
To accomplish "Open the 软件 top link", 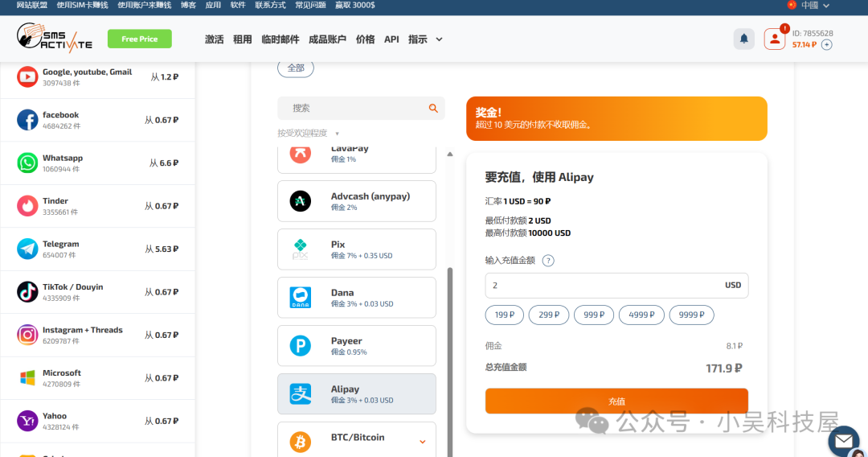I will pyautogui.click(x=238, y=5).
